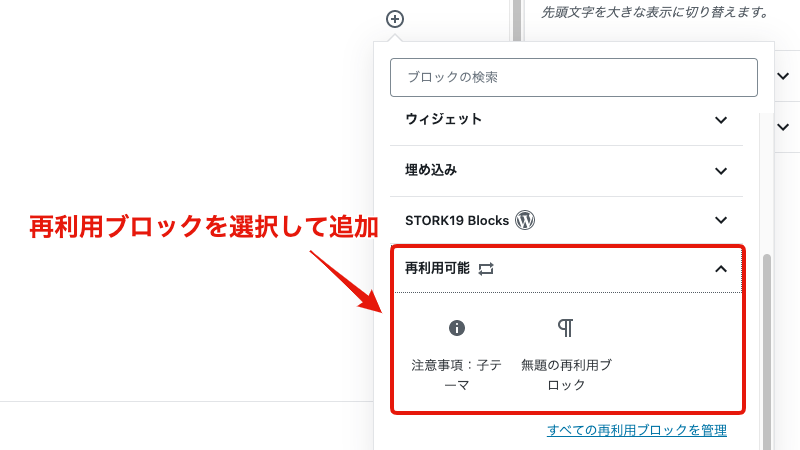Expand the 埋め込み section
This screenshot has width=800, height=450.
coord(566,171)
